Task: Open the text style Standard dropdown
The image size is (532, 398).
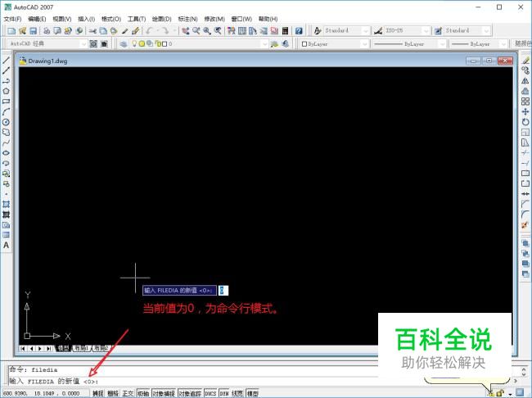Action: pyautogui.click(x=365, y=31)
